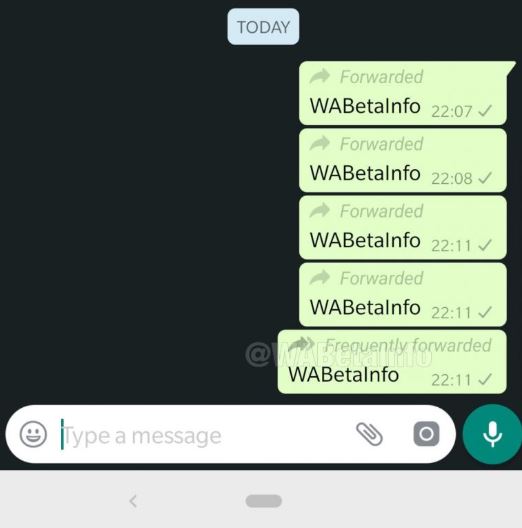Open the camera icon in message bar
The height and width of the screenshot is (528, 522).
pyautogui.click(x=426, y=434)
